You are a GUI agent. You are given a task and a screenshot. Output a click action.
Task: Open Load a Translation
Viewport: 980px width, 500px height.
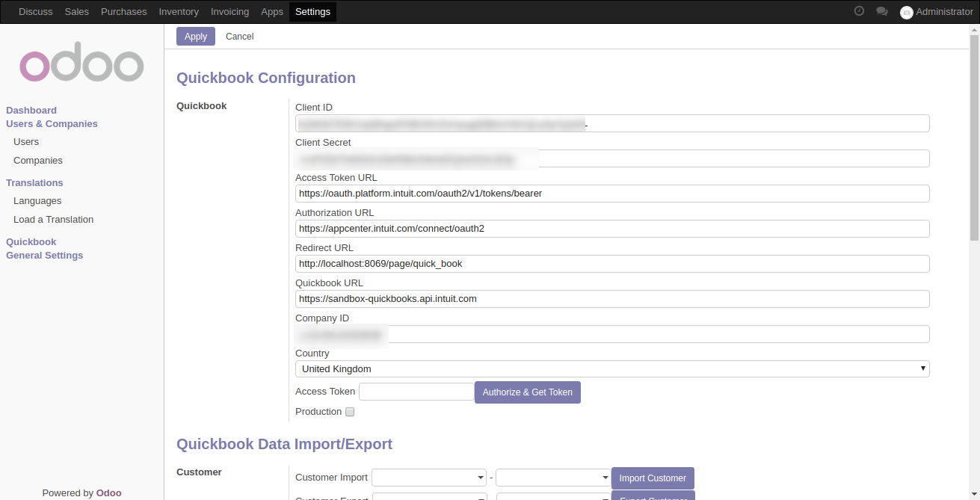54,219
